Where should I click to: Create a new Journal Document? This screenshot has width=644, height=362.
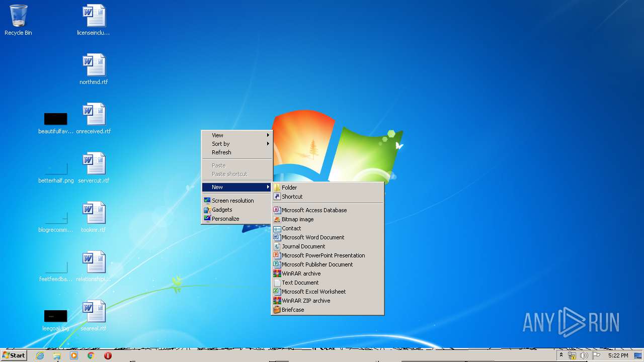(x=328, y=246)
